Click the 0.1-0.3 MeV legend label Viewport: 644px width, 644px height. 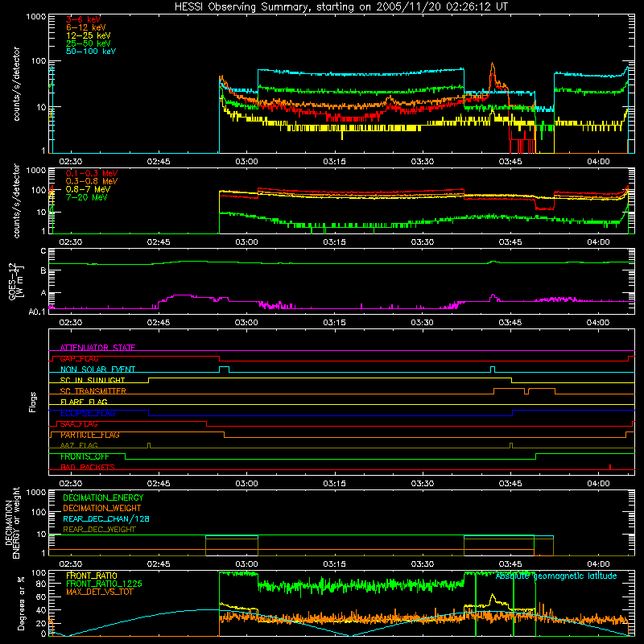[92, 173]
